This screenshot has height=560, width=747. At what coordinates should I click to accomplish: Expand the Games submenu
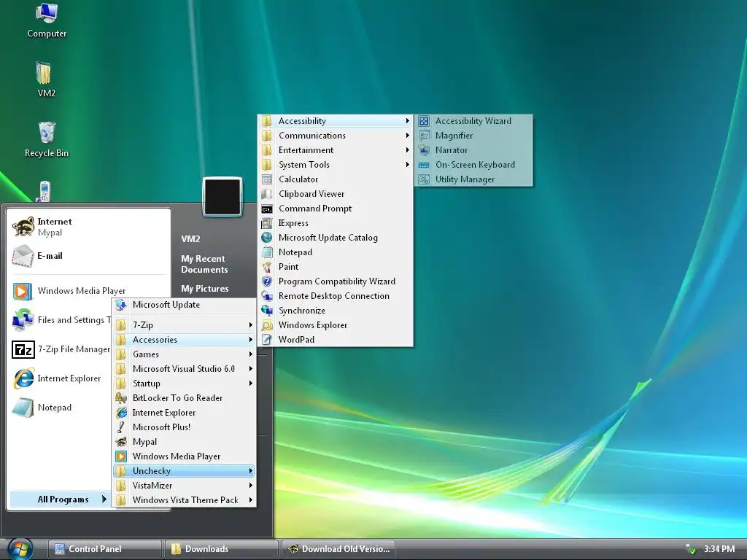[185, 354]
